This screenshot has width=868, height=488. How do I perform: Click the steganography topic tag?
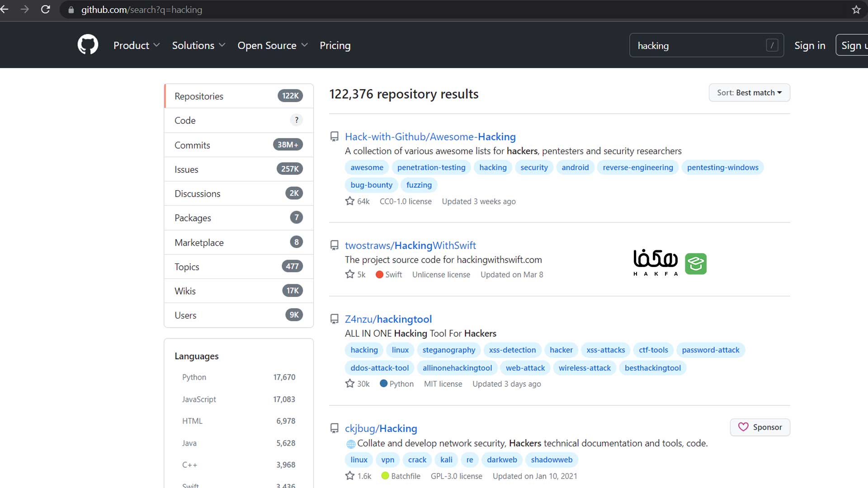click(448, 350)
